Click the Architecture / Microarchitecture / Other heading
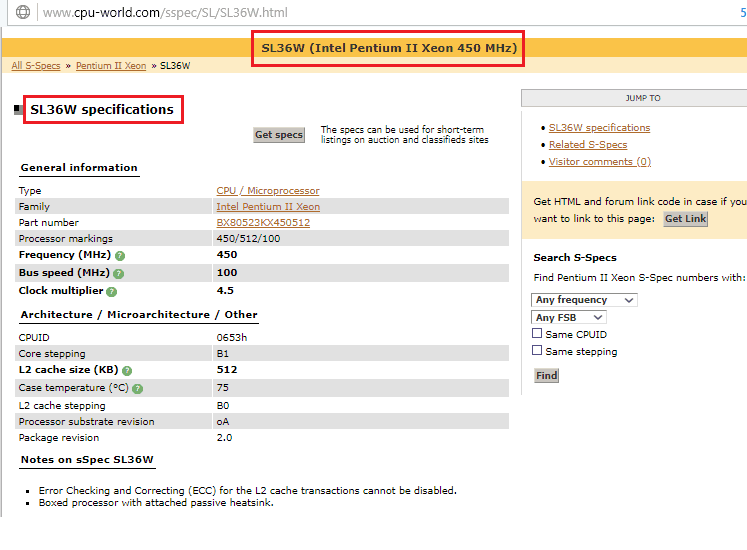 pyautogui.click(x=139, y=315)
